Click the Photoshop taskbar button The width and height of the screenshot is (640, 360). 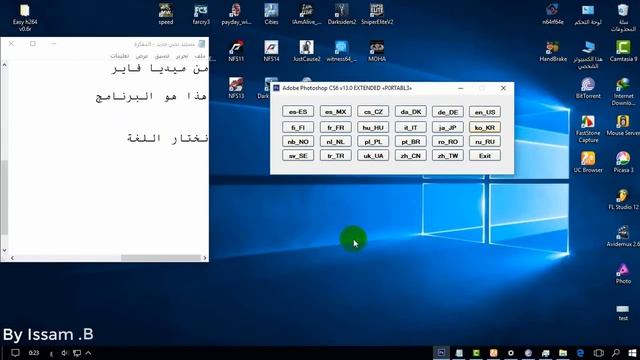click(441, 353)
